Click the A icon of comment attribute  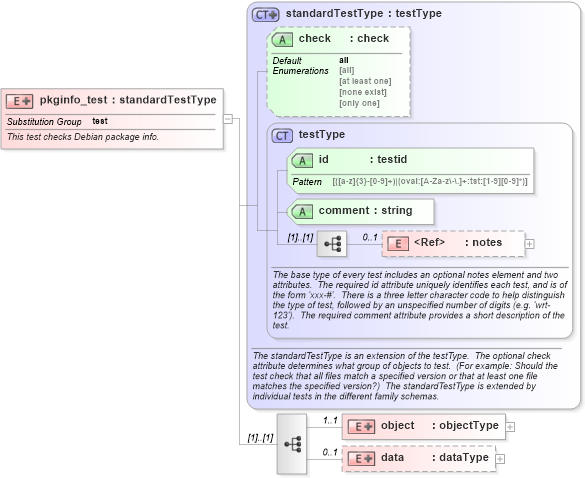tap(302, 212)
